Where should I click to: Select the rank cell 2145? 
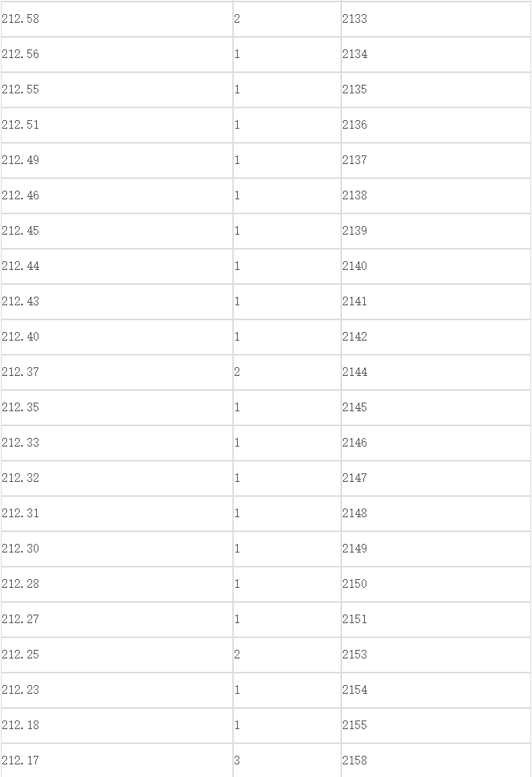(x=435, y=407)
